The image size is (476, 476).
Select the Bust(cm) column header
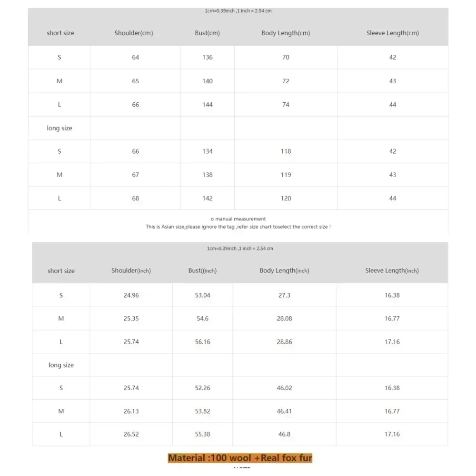(207, 33)
